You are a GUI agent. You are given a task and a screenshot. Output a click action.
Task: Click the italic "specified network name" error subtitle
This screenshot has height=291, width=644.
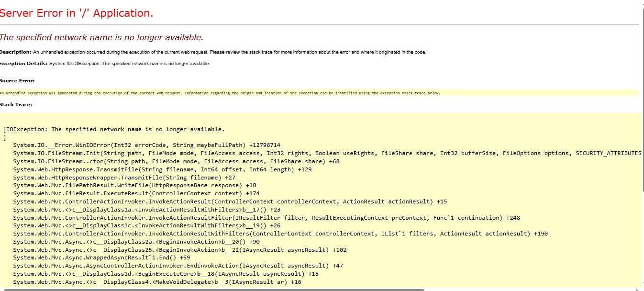point(101,37)
